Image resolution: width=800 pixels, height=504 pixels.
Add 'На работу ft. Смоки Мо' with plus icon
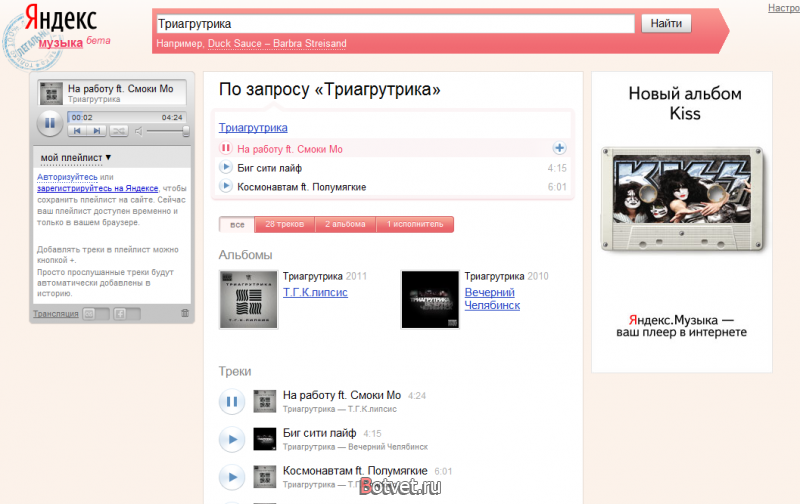click(559, 148)
